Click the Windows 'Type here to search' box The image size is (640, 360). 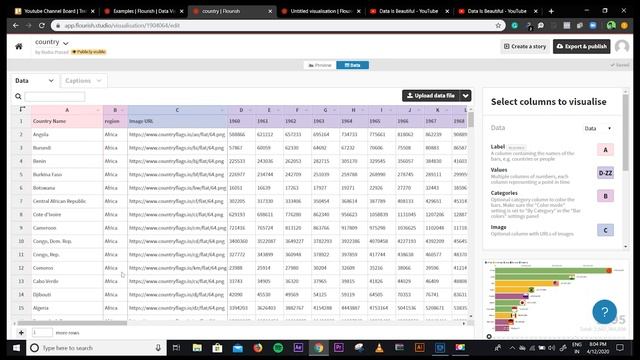click(96, 348)
